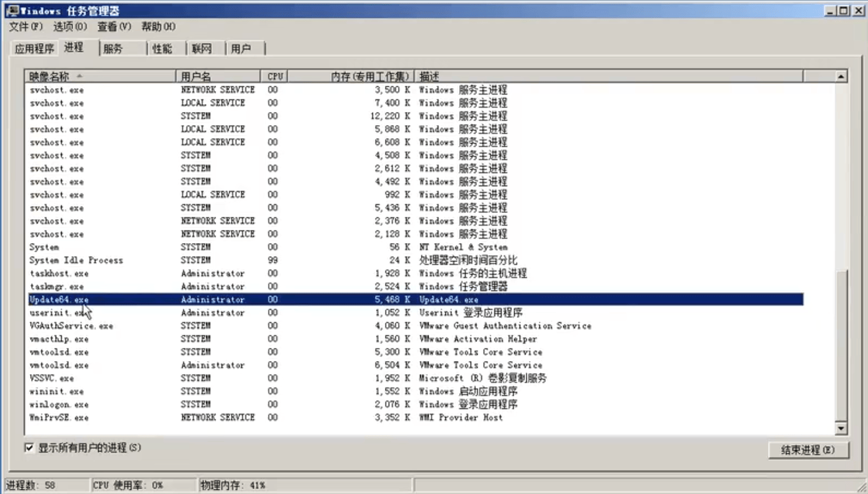
Task: Sort by 内存(专用工作集) column header
Action: pos(351,76)
